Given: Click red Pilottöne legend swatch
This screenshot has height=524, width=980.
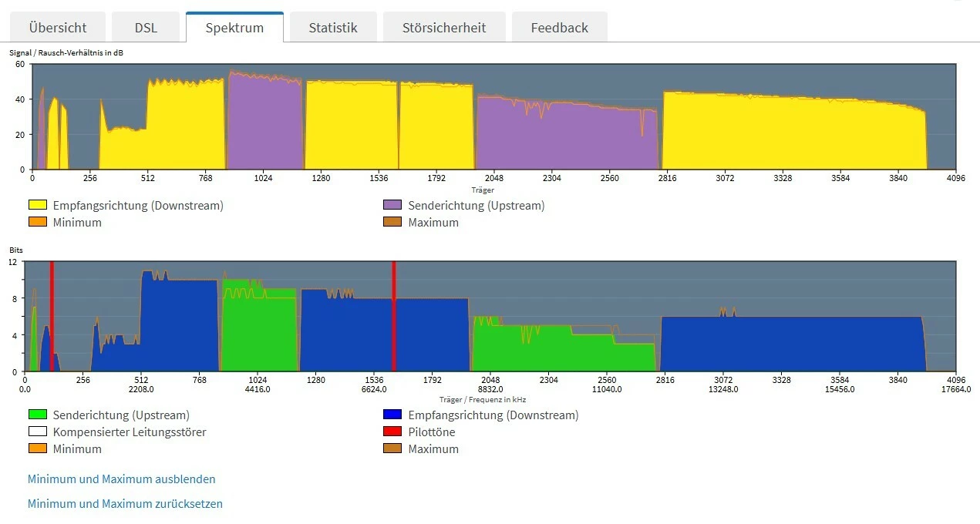Looking at the screenshot, I should tap(392, 432).
